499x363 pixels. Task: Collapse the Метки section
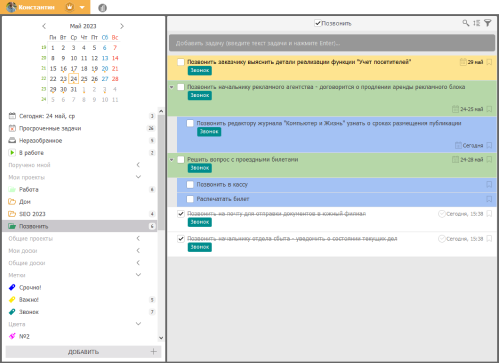click(x=138, y=275)
